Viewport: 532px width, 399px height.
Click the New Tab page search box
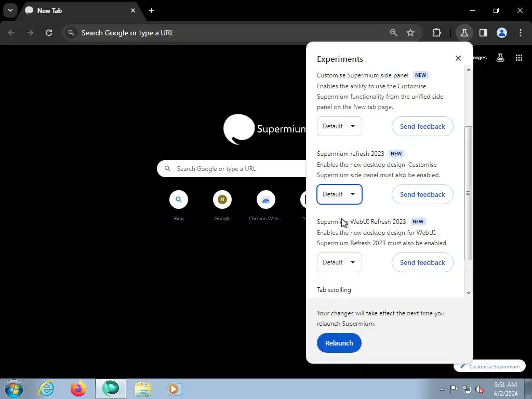point(232,169)
